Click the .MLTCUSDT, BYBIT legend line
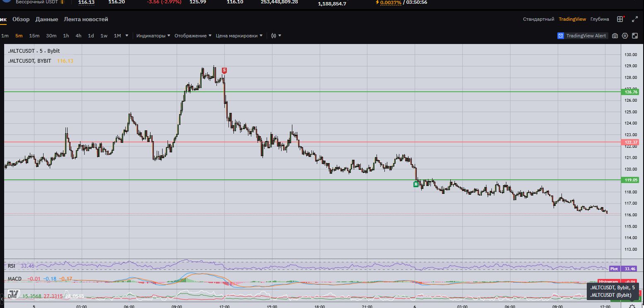 pyautogui.click(x=29, y=61)
